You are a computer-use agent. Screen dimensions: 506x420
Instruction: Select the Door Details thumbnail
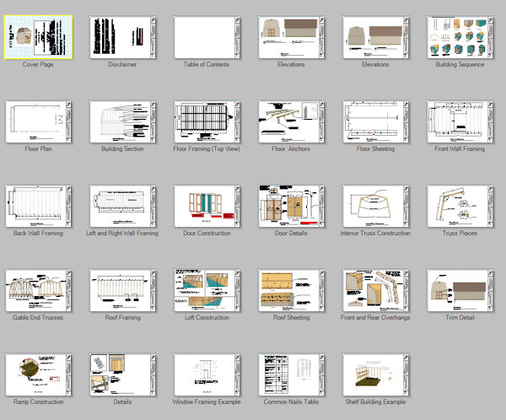pos(291,206)
